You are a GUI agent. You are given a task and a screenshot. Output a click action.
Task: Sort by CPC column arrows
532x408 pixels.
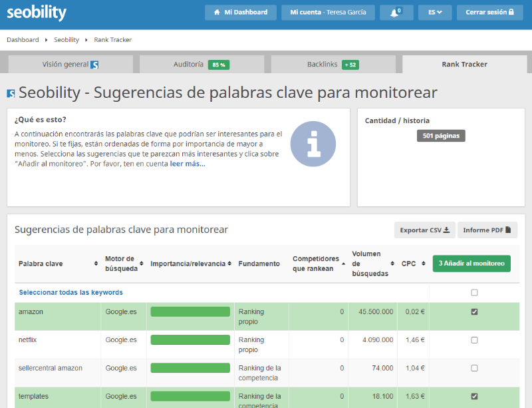point(423,264)
